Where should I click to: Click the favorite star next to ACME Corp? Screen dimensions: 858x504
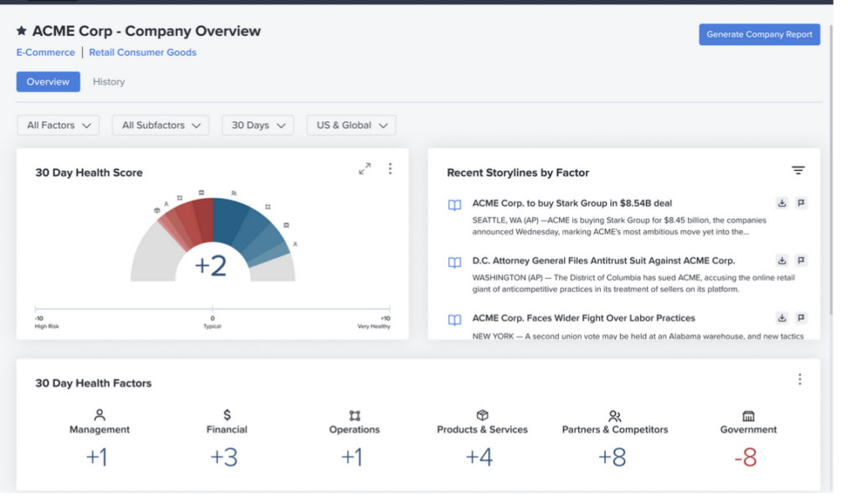point(22,31)
